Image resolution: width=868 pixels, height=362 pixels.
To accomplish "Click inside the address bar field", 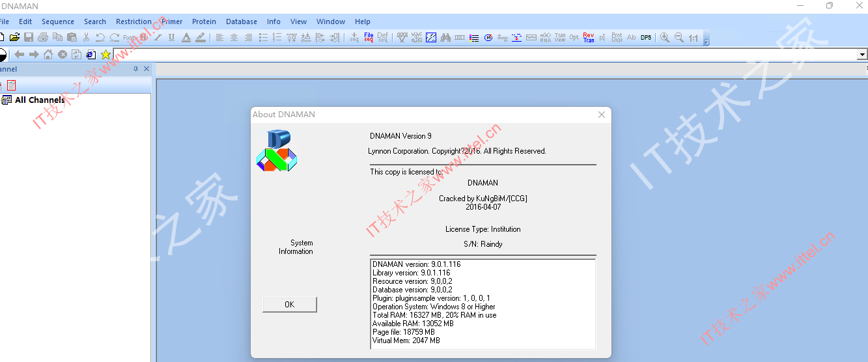I will 485,55.
